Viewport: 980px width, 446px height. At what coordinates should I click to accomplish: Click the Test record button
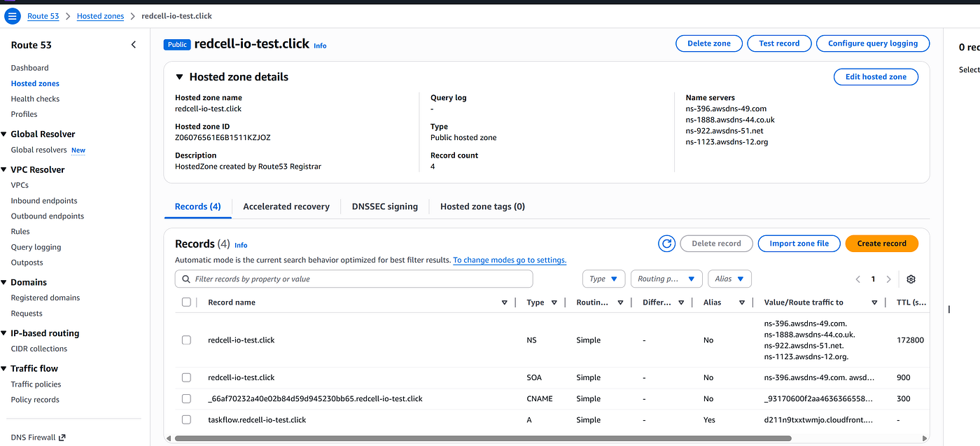pyautogui.click(x=779, y=43)
